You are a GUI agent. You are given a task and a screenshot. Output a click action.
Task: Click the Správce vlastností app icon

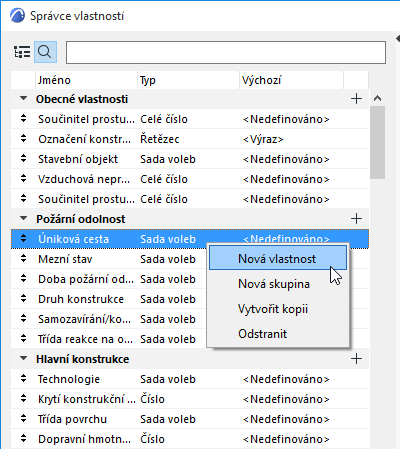[x=17, y=16]
